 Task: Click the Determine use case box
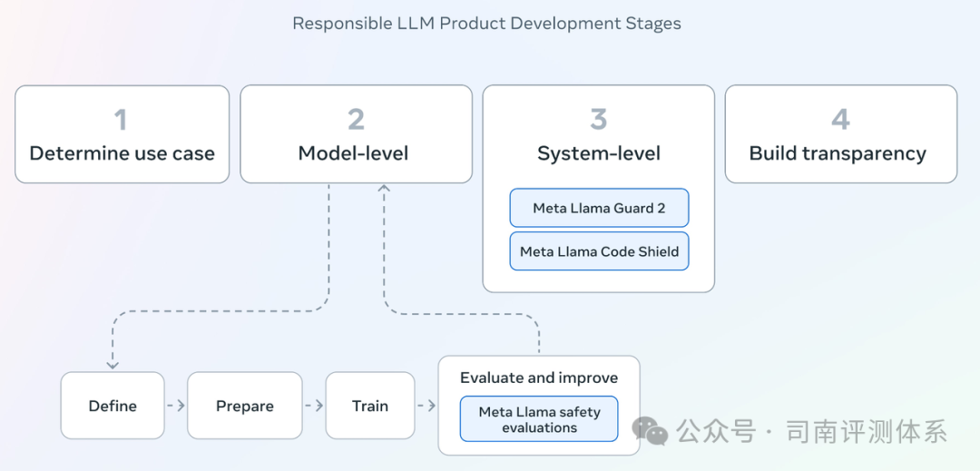pos(122,134)
